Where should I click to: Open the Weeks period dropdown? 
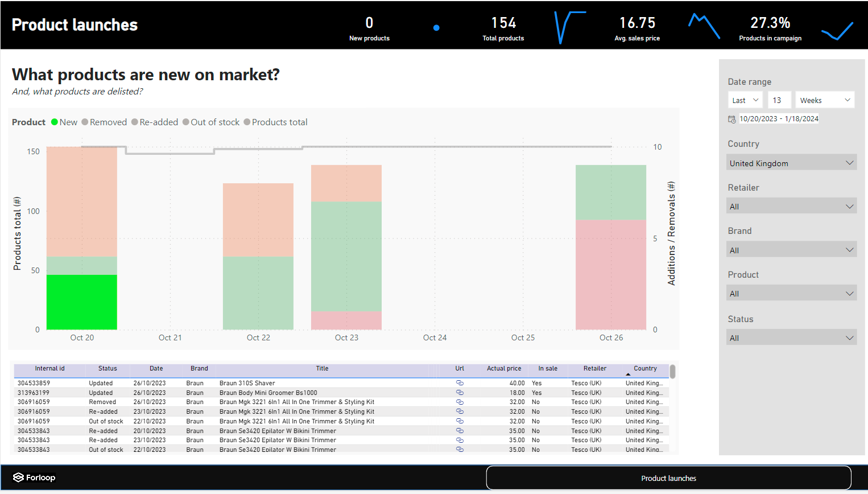[x=825, y=100]
